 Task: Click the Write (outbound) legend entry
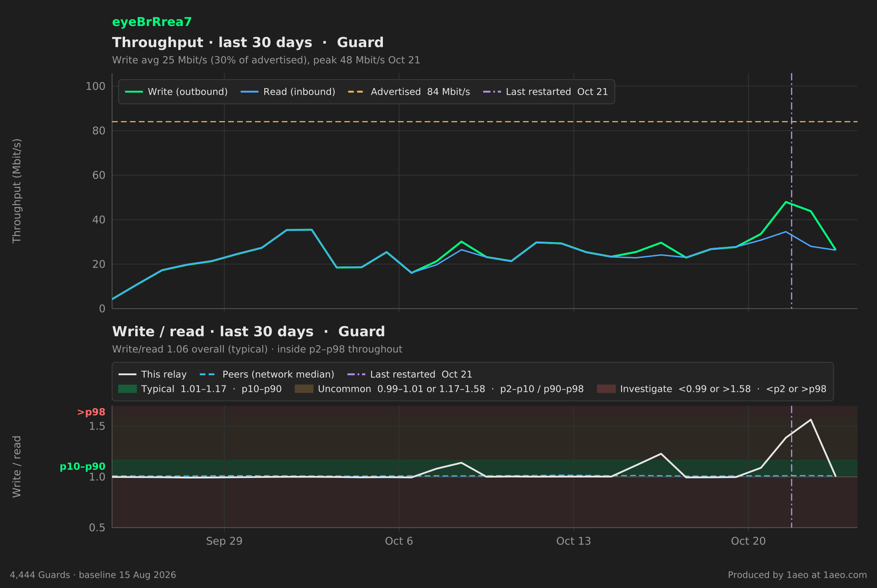click(176, 92)
